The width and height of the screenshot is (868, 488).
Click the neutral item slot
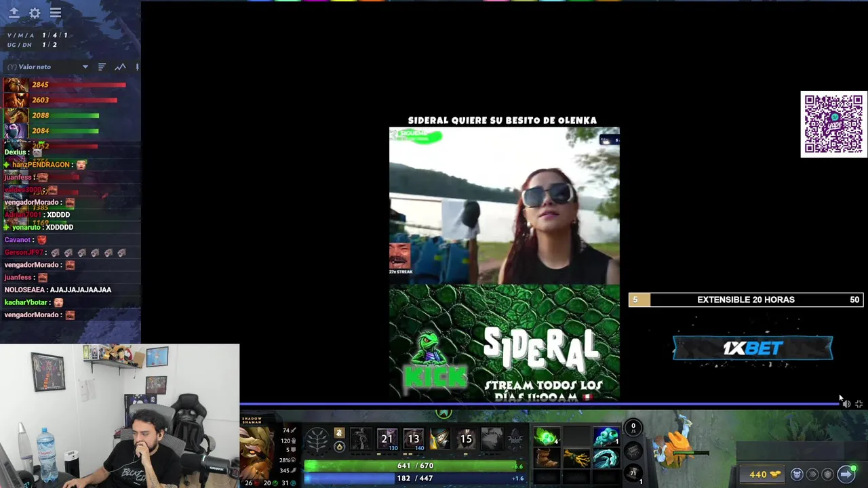click(633, 451)
